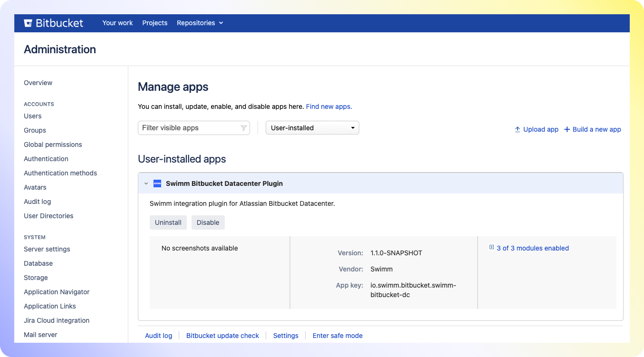
Task: Open Storage settings
Action: (36, 278)
